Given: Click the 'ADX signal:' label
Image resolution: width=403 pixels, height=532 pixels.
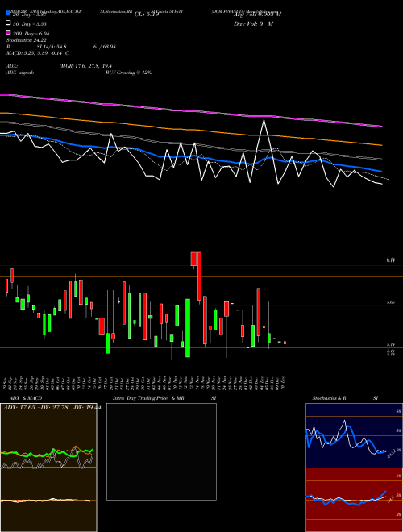Looking at the screenshot, I should tap(20, 73).
